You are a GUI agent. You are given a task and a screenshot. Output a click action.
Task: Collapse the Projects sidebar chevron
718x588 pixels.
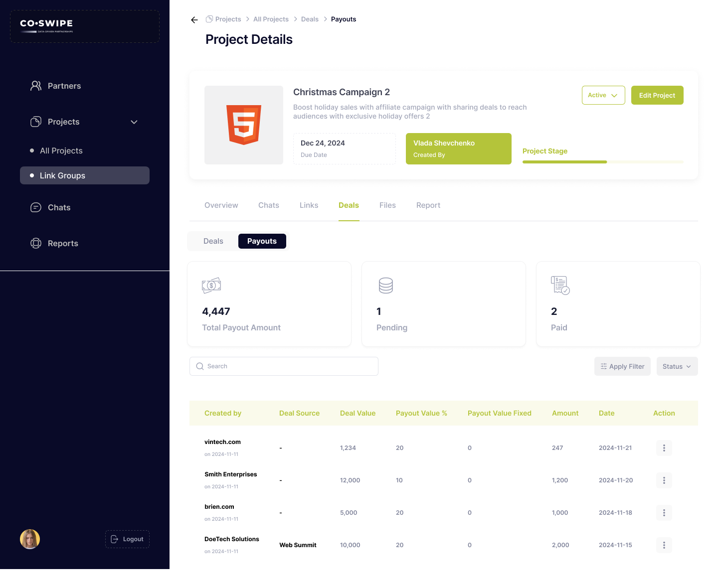point(134,122)
